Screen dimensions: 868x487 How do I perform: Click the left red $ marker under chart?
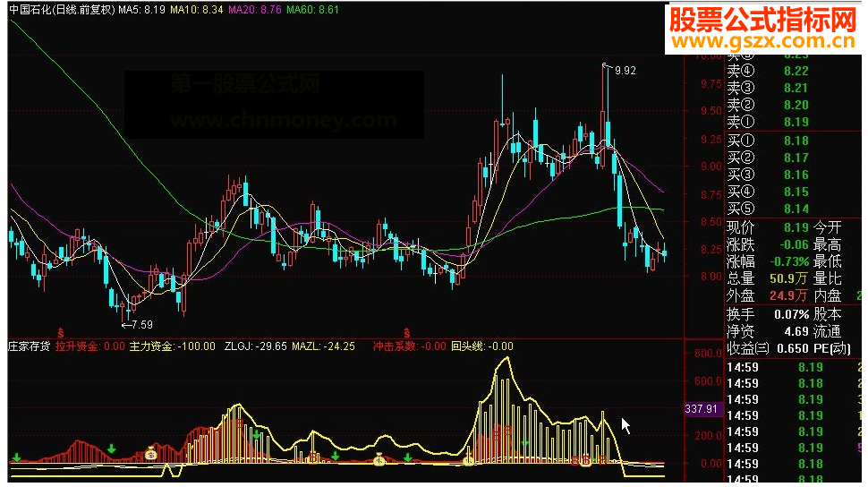(60, 334)
